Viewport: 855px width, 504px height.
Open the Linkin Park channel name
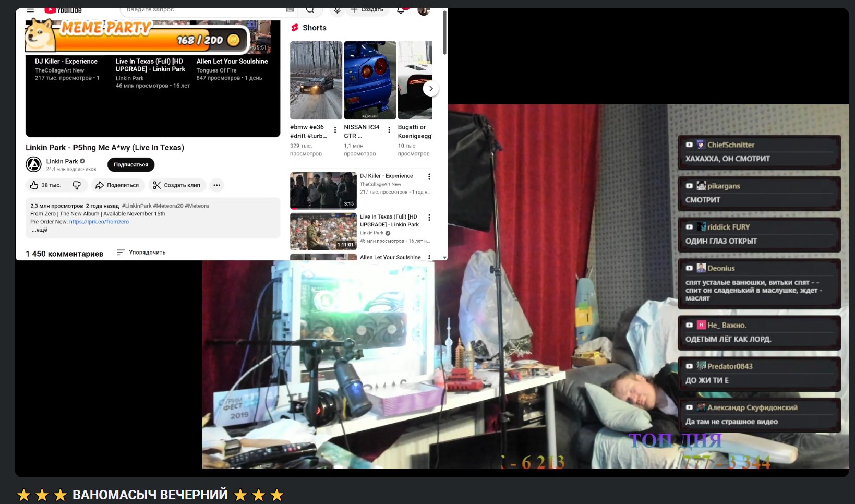pos(62,161)
